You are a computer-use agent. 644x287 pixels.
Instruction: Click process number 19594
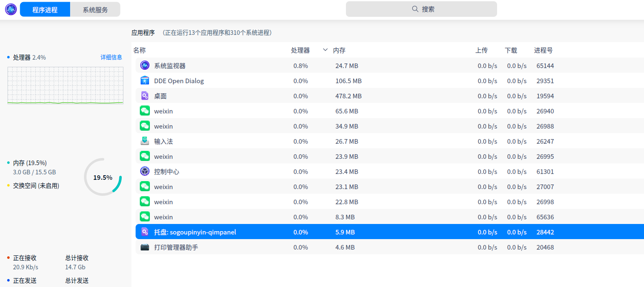[545, 96]
